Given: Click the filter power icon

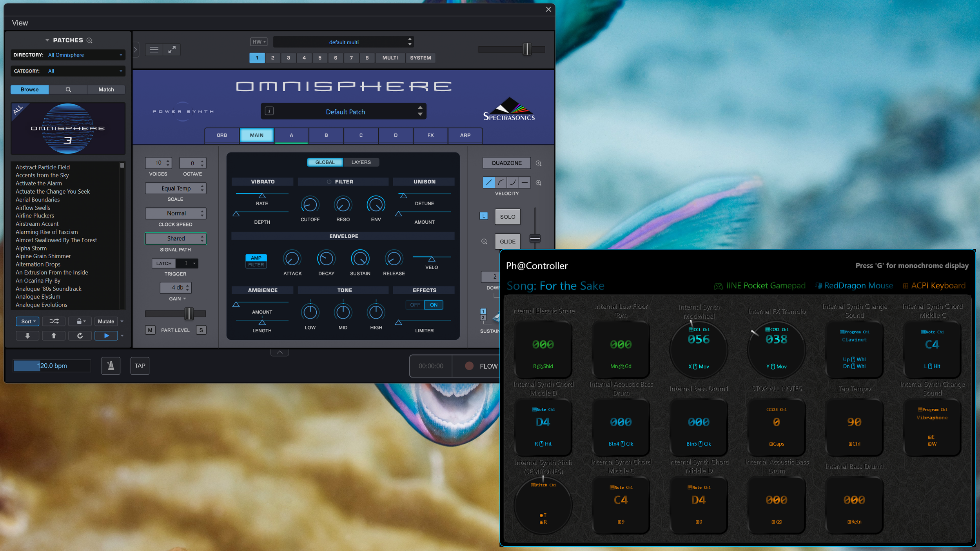Looking at the screenshot, I should [x=329, y=182].
